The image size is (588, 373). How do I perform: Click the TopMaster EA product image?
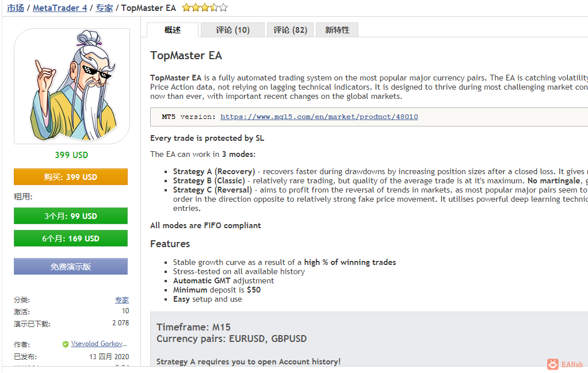click(x=72, y=86)
